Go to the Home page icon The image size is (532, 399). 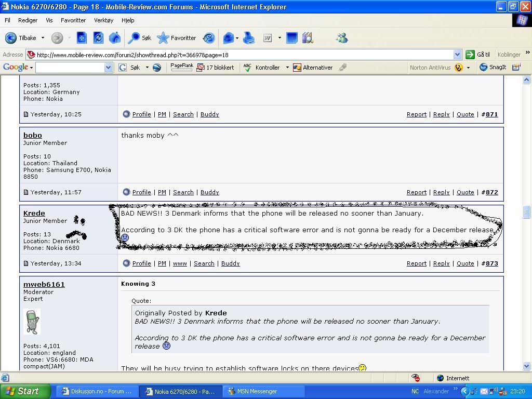[115, 38]
